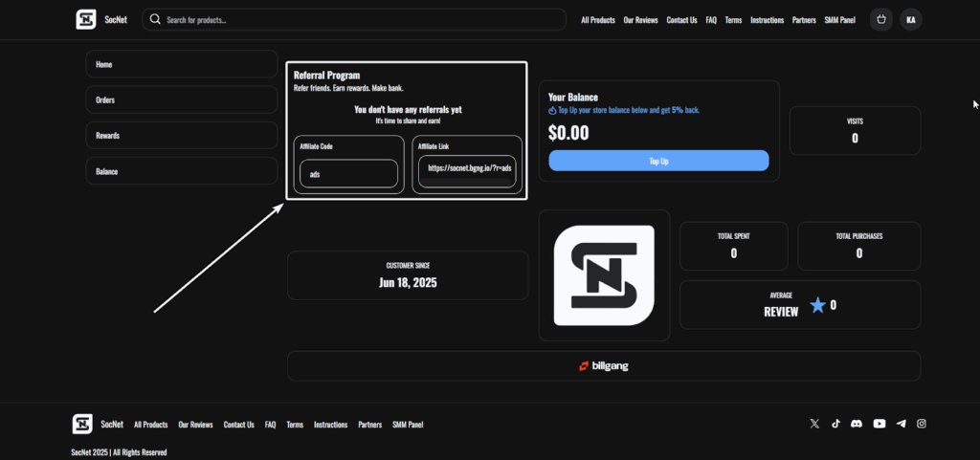Go to the YouTube channel icon
The height and width of the screenshot is (460, 980).
pyautogui.click(x=880, y=424)
